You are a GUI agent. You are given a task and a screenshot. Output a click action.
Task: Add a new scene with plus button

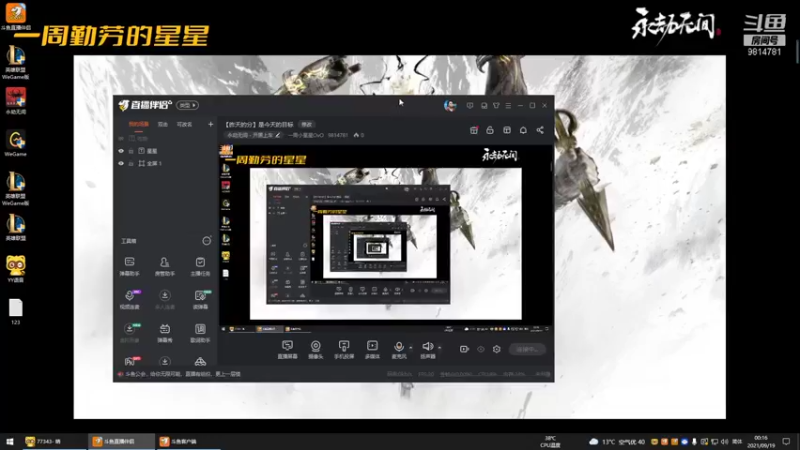tap(210, 124)
